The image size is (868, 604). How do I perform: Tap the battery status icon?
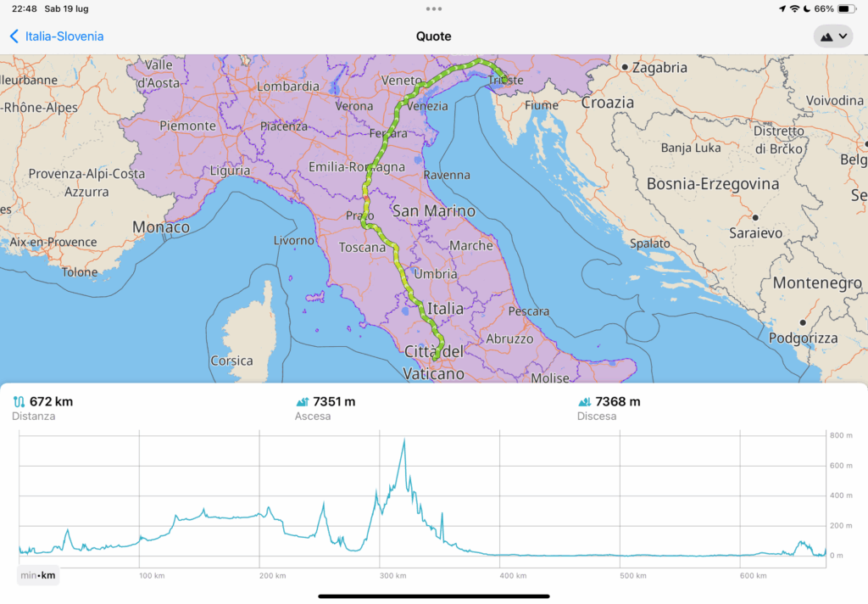847,8
